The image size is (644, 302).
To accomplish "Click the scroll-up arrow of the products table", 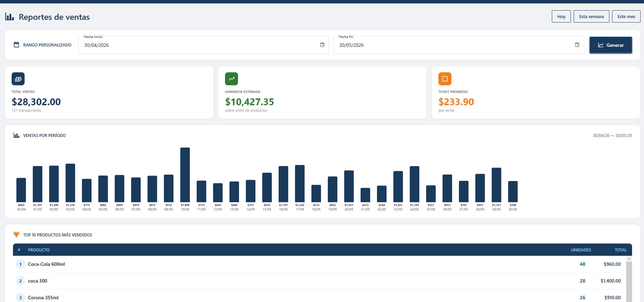I will point(629,259).
